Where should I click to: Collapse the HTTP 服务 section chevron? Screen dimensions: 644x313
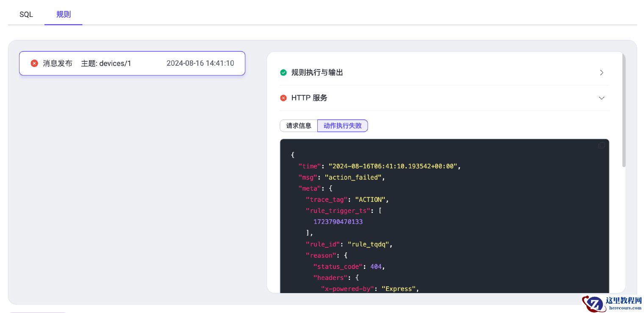[x=602, y=98]
